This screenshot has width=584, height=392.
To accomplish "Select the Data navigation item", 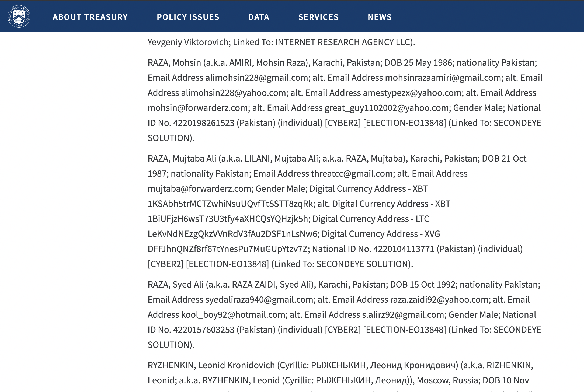I will click(x=259, y=17).
